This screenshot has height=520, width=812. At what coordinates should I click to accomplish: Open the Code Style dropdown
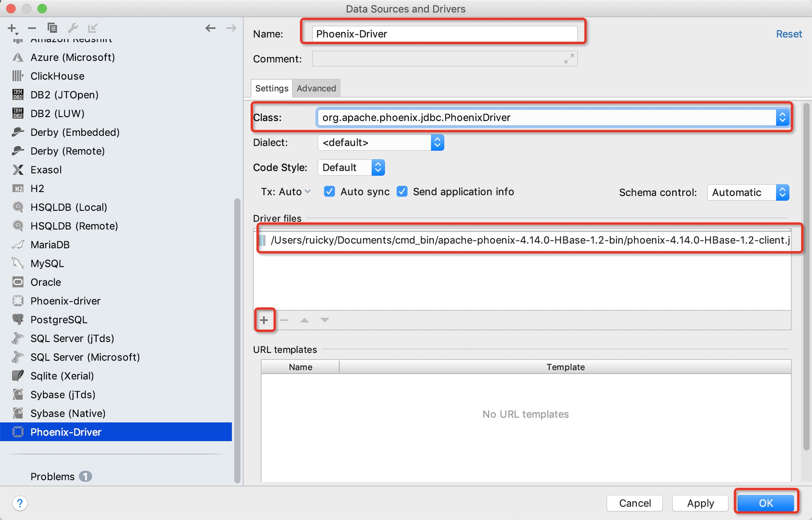(x=378, y=167)
